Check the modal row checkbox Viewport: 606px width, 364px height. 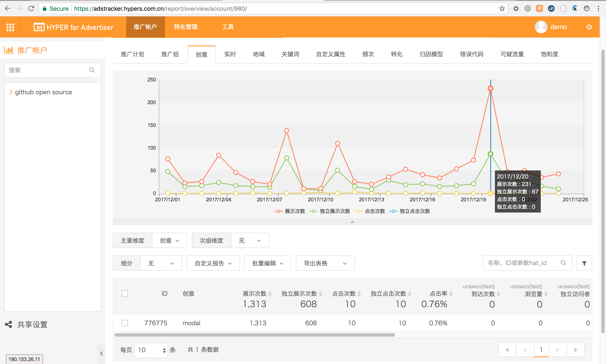[125, 323]
